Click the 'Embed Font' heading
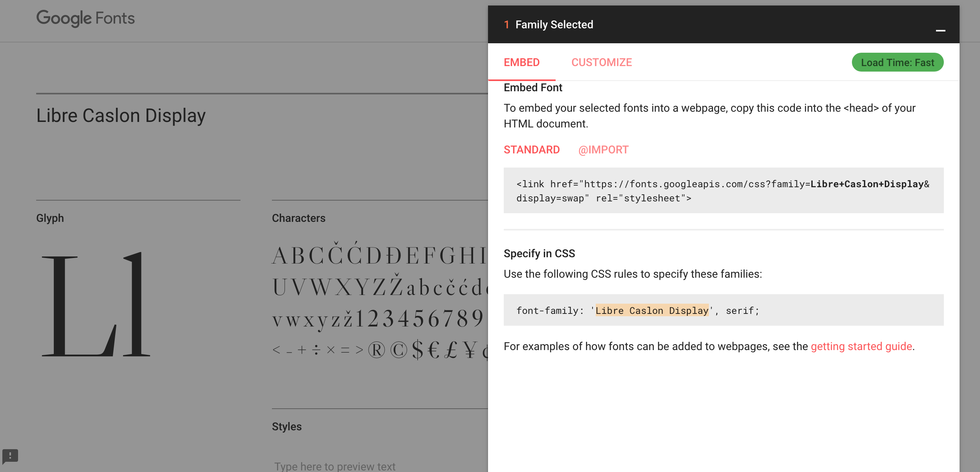The image size is (980, 472). (533, 88)
